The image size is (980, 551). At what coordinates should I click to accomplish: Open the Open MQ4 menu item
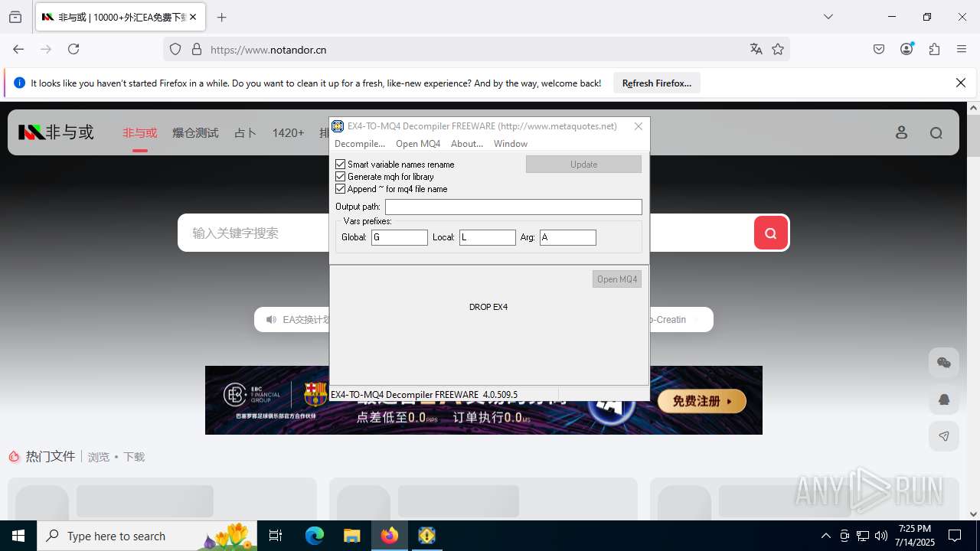point(418,143)
